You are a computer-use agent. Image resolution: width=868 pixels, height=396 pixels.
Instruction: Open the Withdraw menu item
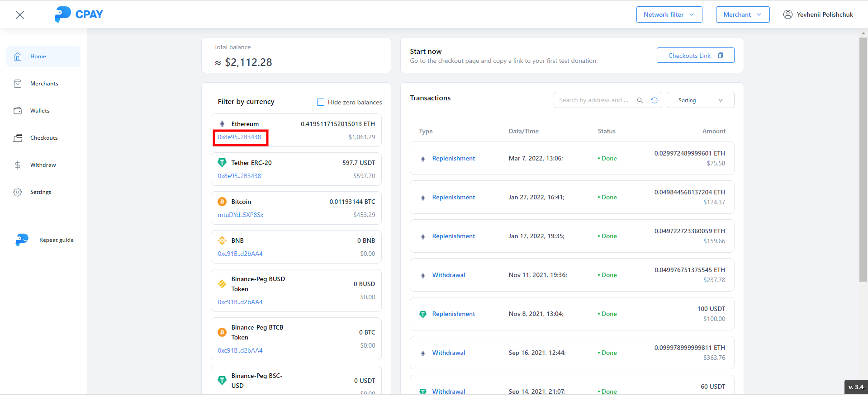(x=43, y=165)
